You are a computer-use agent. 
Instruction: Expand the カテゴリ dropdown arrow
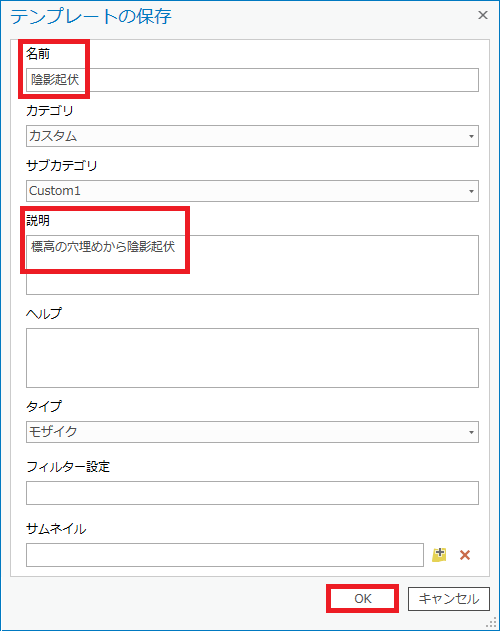pyautogui.click(x=471, y=136)
